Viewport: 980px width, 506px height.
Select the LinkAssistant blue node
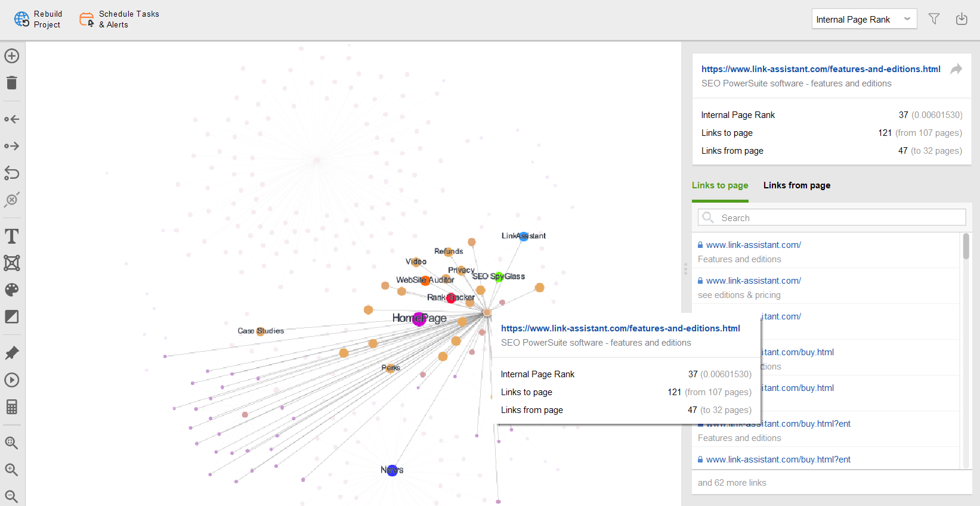coord(524,237)
